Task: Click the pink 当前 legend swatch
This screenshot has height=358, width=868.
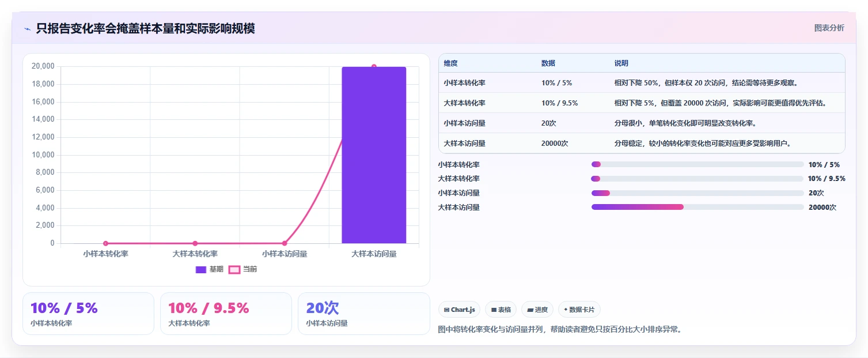Action: [234, 269]
